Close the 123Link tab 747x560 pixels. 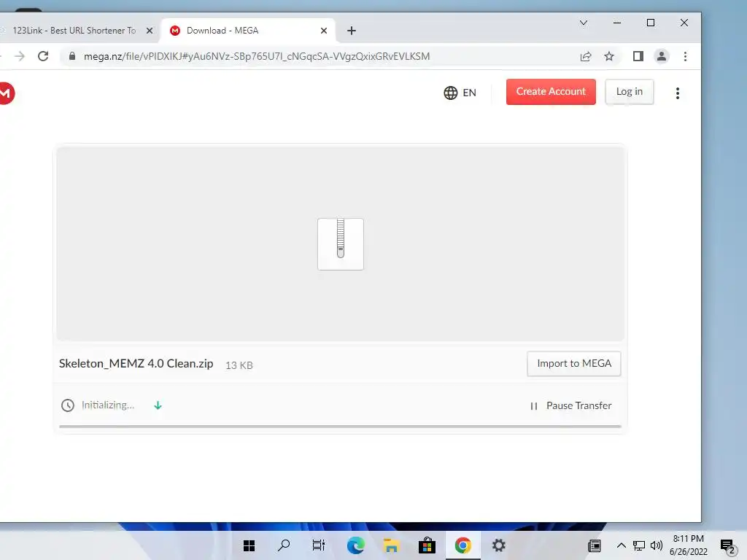point(150,31)
